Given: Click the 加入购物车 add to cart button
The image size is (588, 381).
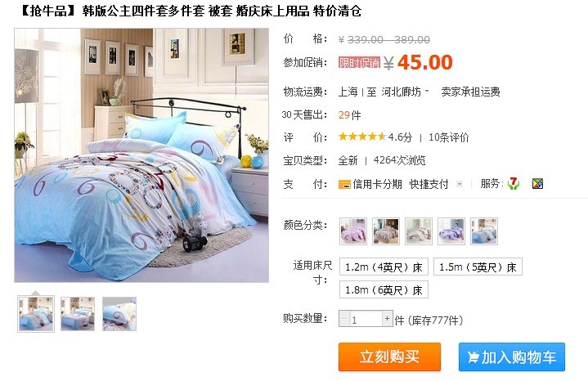Looking at the screenshot, I should [511, 356].
